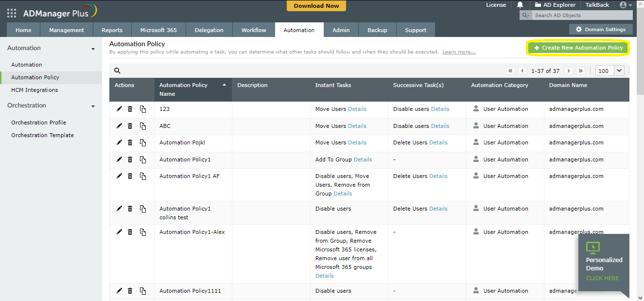Viewport: 644px width, 301px height.
Task: Open the Delegation tab
Action: coord(209,30)
